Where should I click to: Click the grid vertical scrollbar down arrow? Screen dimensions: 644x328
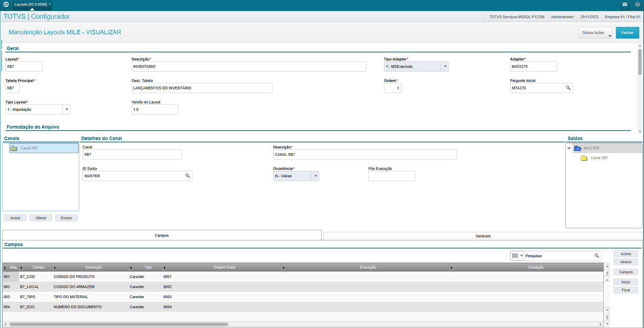click(607, 310)
